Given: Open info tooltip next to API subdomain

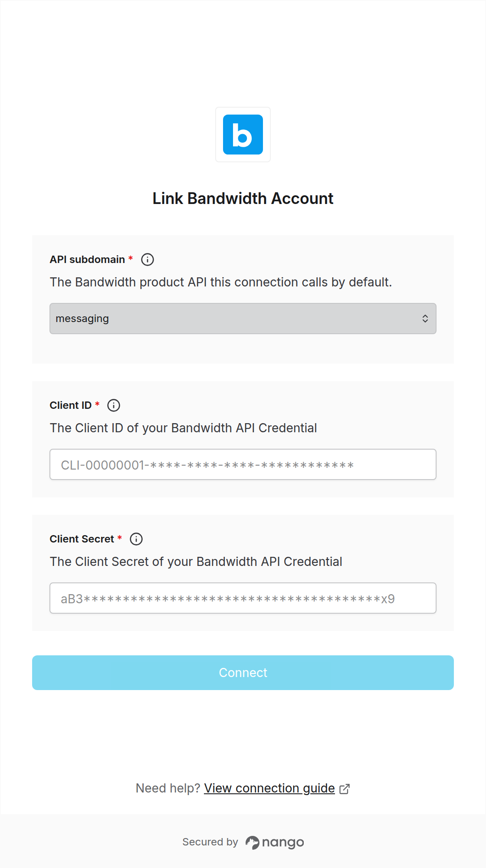Looking at the screenshot, I should (148, 260).
